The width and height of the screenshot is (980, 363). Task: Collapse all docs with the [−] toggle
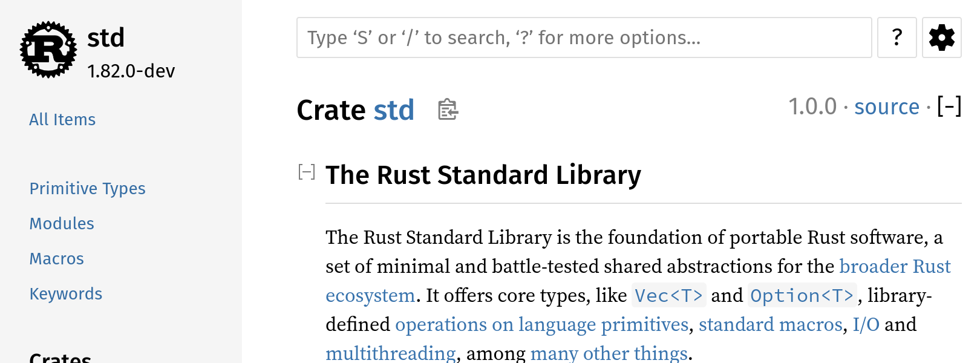pyautogui.click(x=949, y=106)
